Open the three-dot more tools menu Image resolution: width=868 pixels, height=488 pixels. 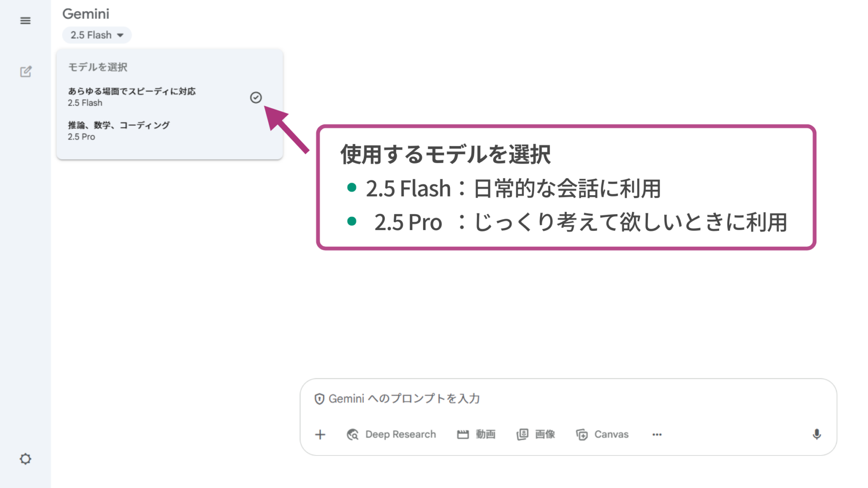[657, 435]
